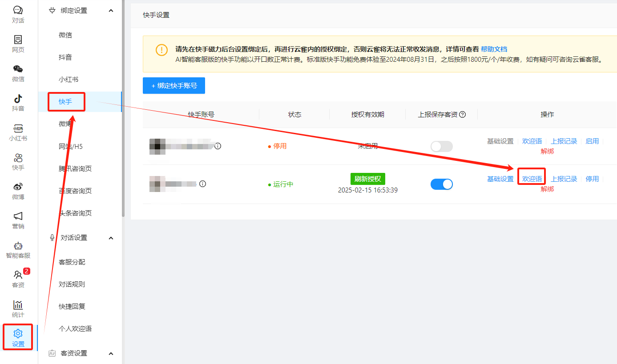
Task: Disable the toggle on the running account
Action: click(441, 184)
